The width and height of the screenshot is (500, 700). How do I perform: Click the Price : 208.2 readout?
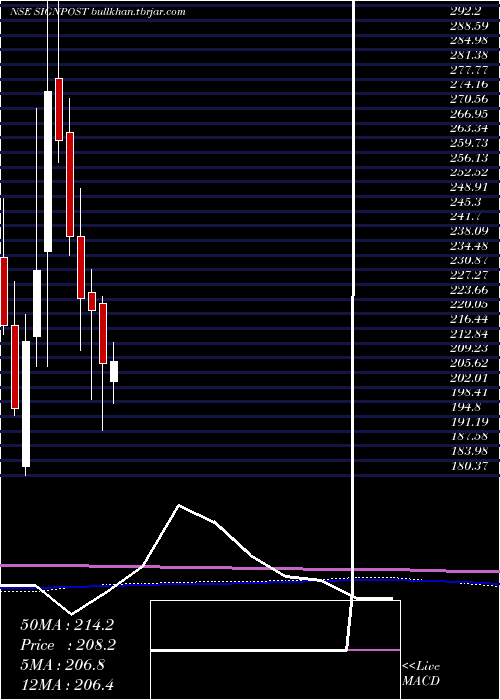[x=68, y=645]
